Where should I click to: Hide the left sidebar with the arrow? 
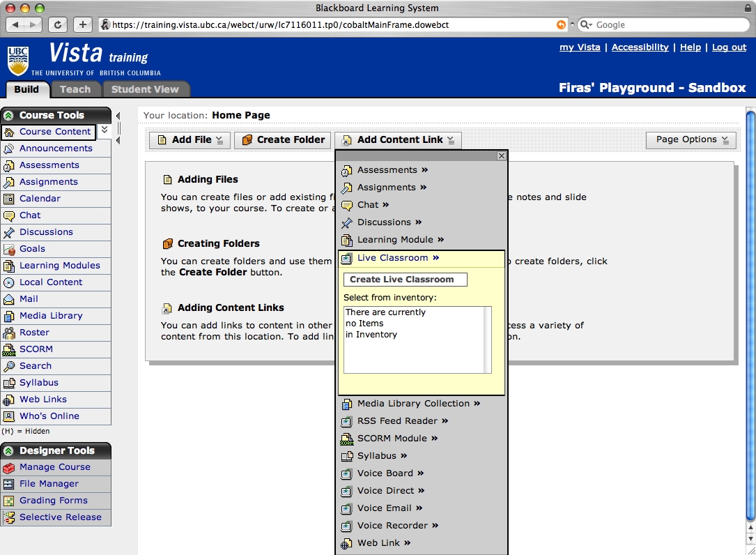tap(118, 116)
